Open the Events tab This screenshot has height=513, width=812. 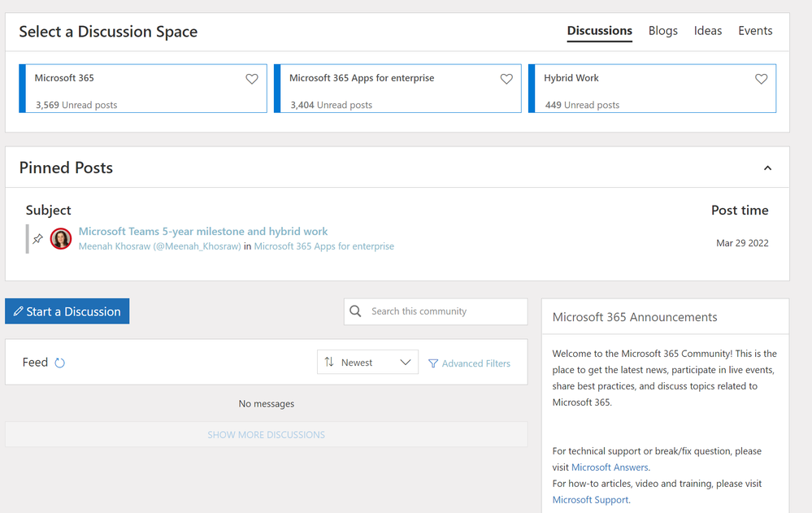pyautogui.click(x=755, y=31)
